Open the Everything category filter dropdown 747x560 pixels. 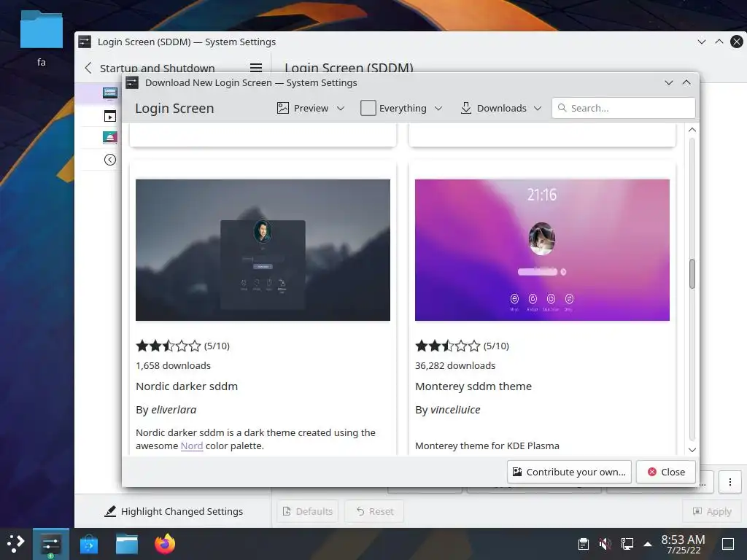pyautogui.click(x=401, y=108)
